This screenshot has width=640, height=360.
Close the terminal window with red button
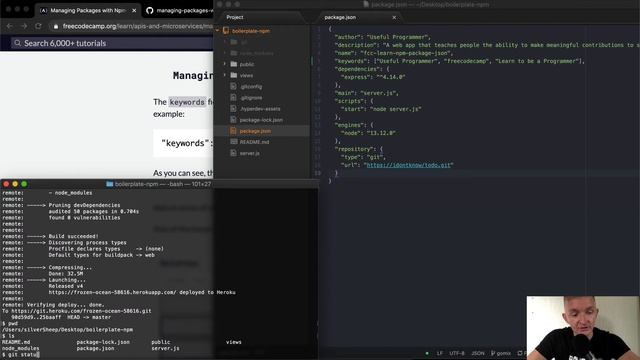[x=6, y=184]
